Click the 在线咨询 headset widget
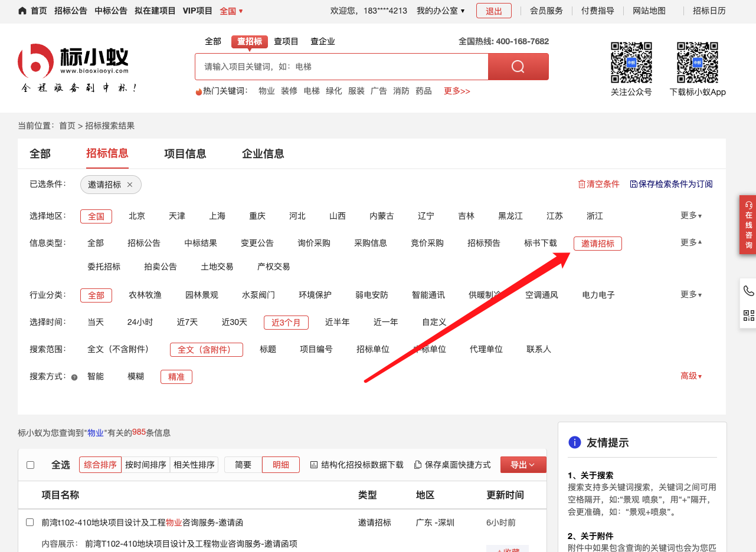This screenshot has width=756, height=552. coord(748,225)
